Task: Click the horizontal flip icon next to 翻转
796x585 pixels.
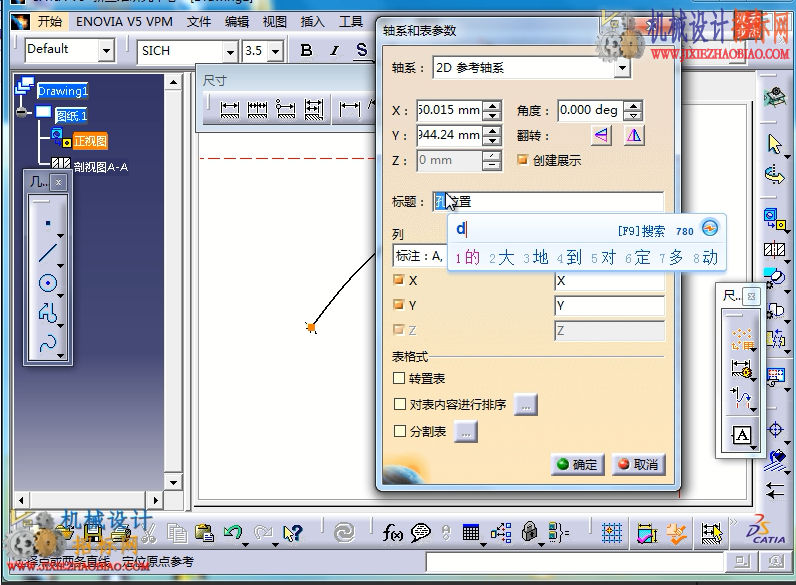Action: point(601,136)
